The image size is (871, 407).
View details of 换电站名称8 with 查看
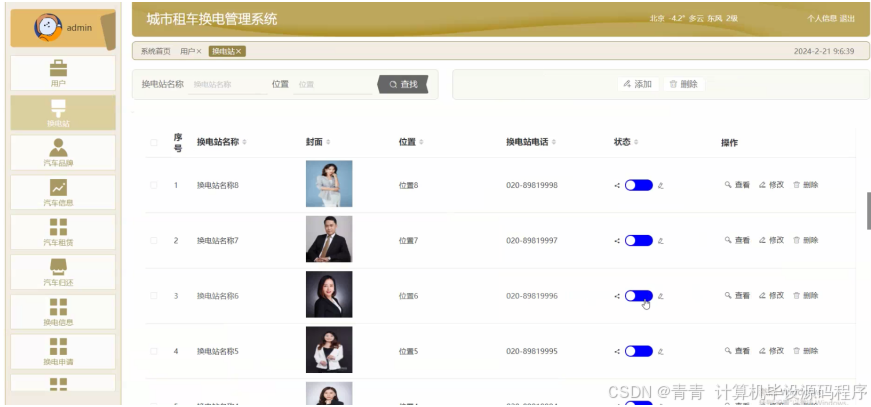coord(737,185)
